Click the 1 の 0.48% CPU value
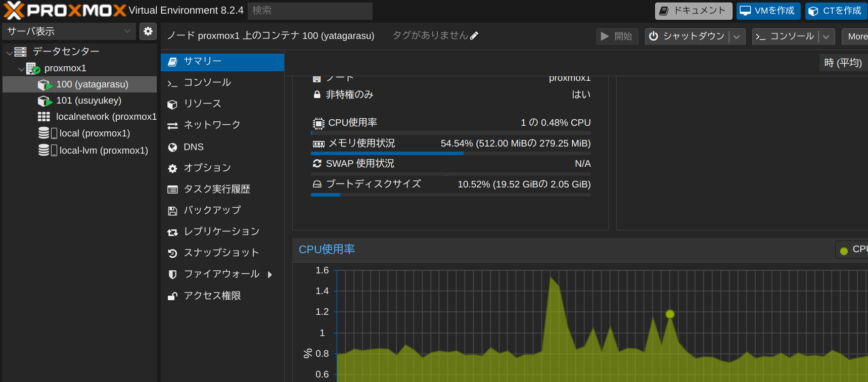 coord(556,123)
